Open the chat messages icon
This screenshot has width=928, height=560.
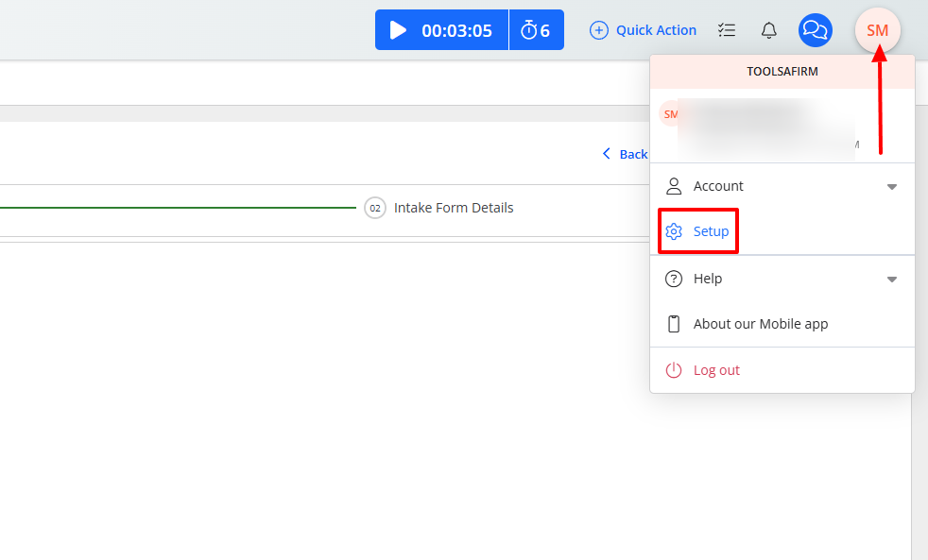tap(815, 30)
